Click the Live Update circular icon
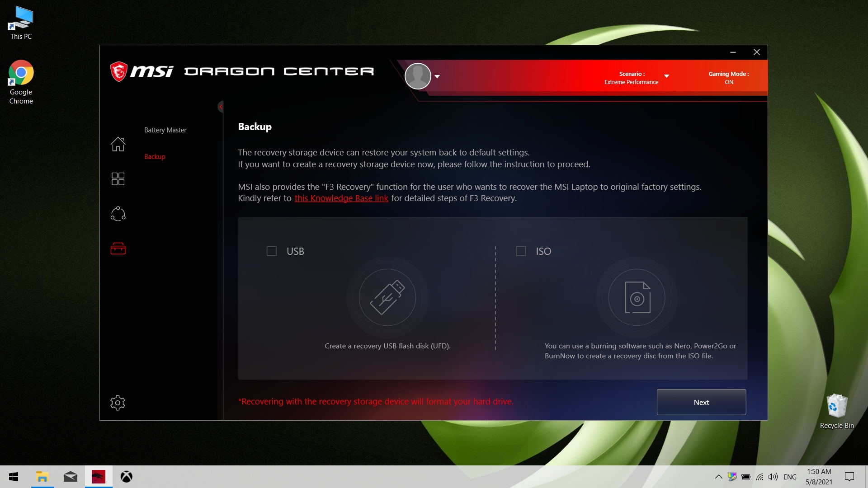Viewport: 868px width, 488px height. [x=118, y=214]
